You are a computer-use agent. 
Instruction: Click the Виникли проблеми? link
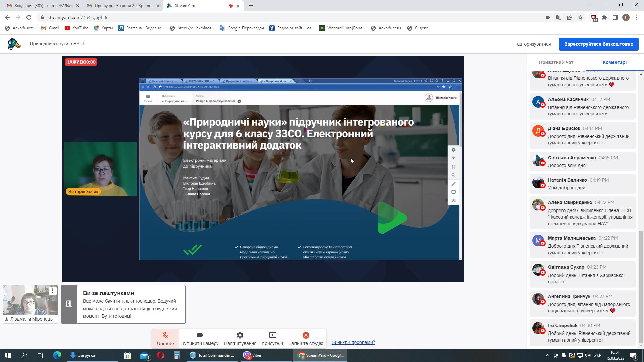pyautogui.click(x=353, y=342)
